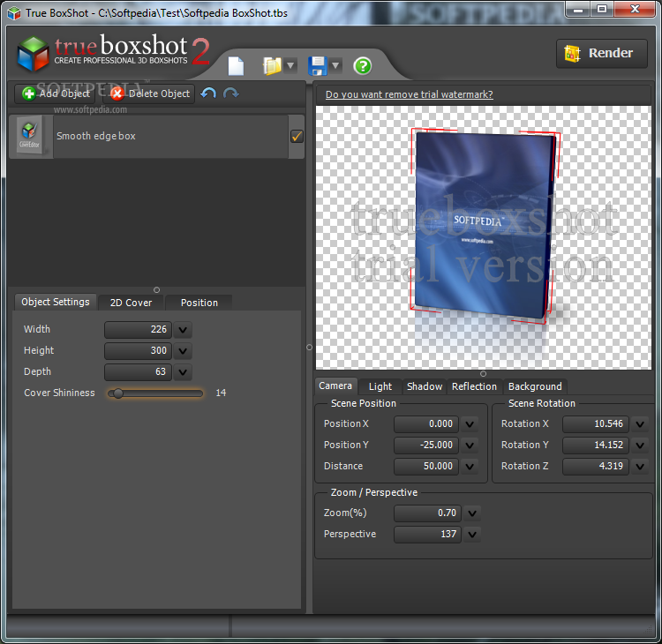Switch to the 2D Cover tab

click(131, 303)
